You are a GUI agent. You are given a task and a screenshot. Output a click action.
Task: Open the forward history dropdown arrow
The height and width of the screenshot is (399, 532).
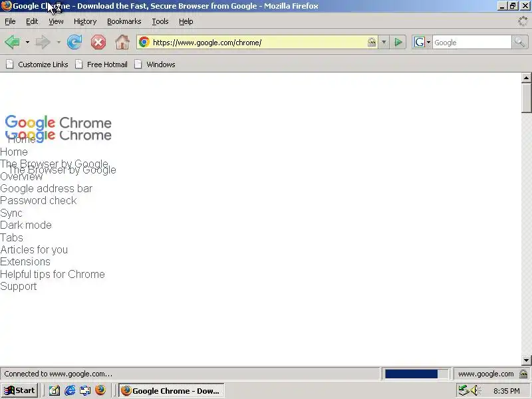[59, 43]
